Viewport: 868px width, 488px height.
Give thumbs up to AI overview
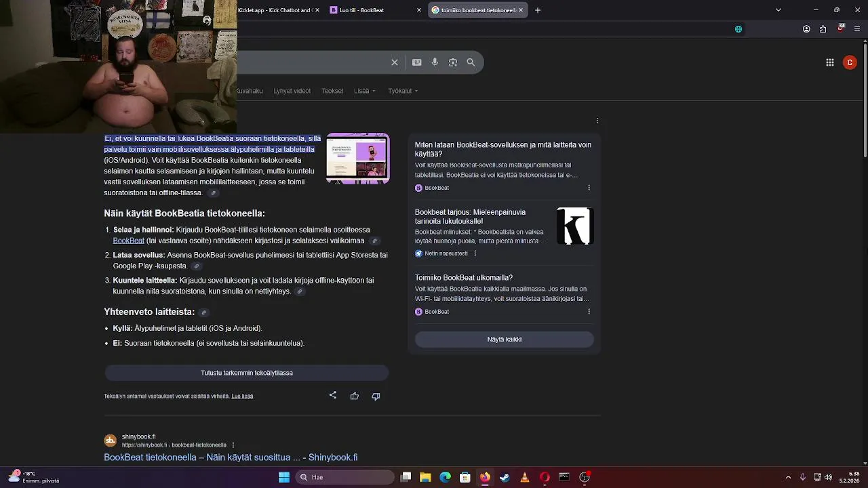355,396
